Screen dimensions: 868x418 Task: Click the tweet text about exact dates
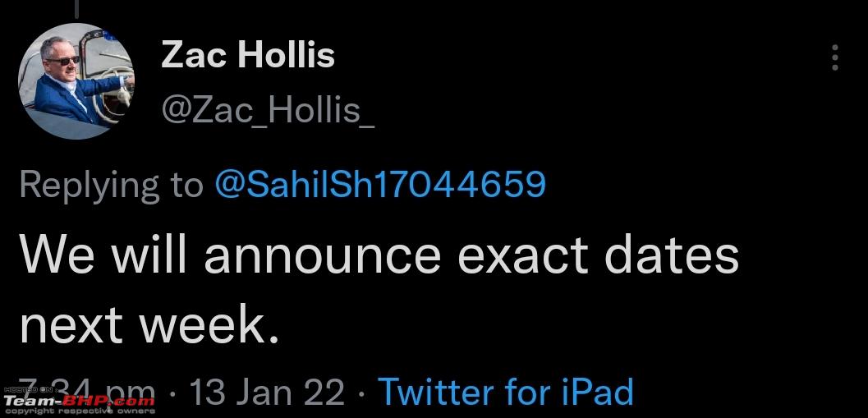point(379,289)
